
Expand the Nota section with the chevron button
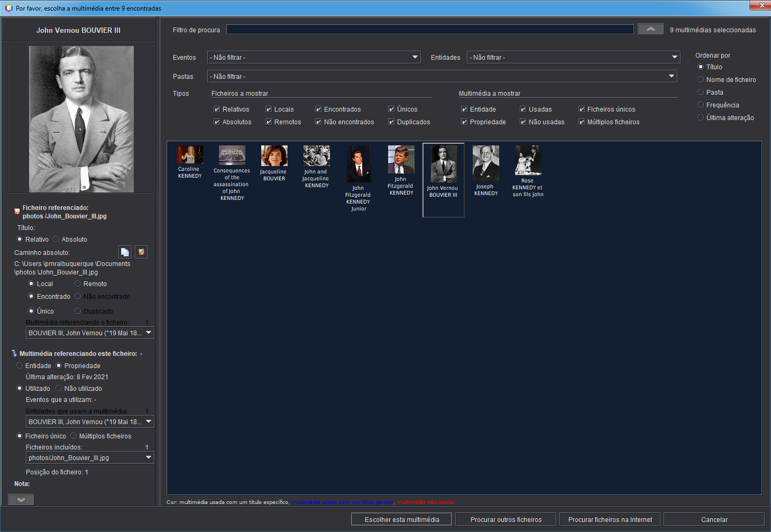coord(21,499)
